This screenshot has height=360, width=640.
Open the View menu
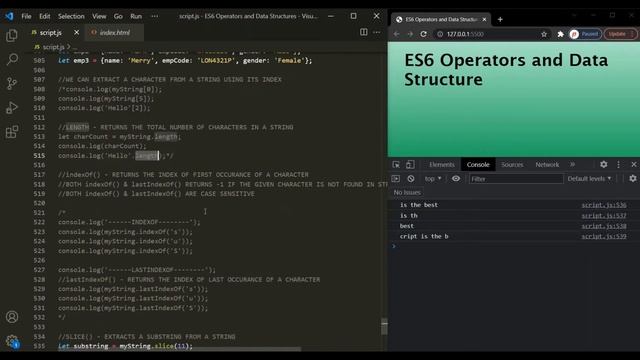coord(99,16)
